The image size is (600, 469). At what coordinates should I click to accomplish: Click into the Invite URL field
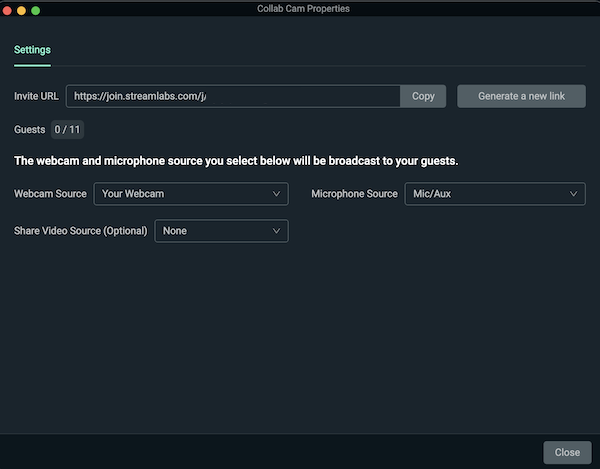tap(233, 96)
